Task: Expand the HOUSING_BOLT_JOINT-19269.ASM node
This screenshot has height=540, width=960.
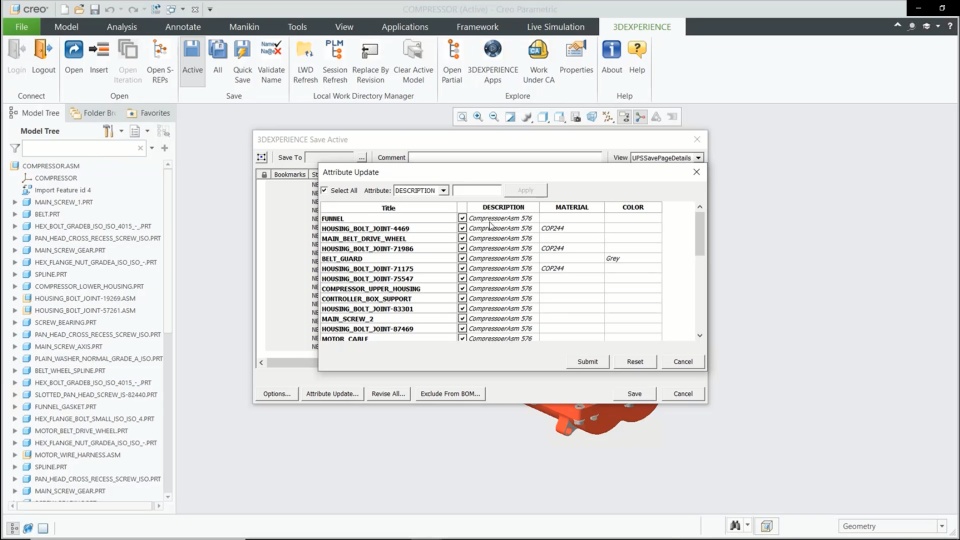Action: 15,298
